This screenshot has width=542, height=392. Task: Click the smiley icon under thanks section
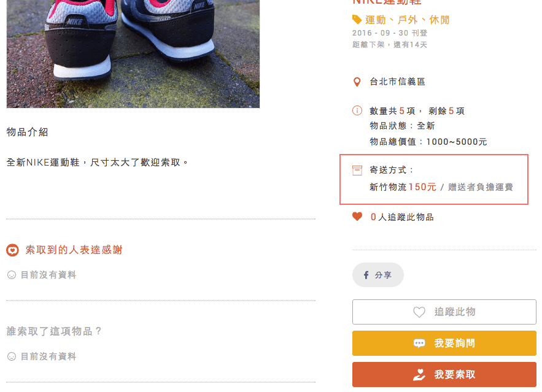click(11, 275)
